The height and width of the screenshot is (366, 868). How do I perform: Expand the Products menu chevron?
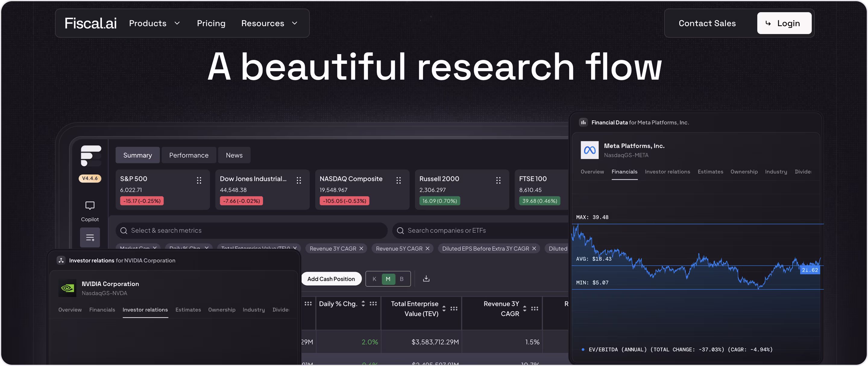(177, 23)
